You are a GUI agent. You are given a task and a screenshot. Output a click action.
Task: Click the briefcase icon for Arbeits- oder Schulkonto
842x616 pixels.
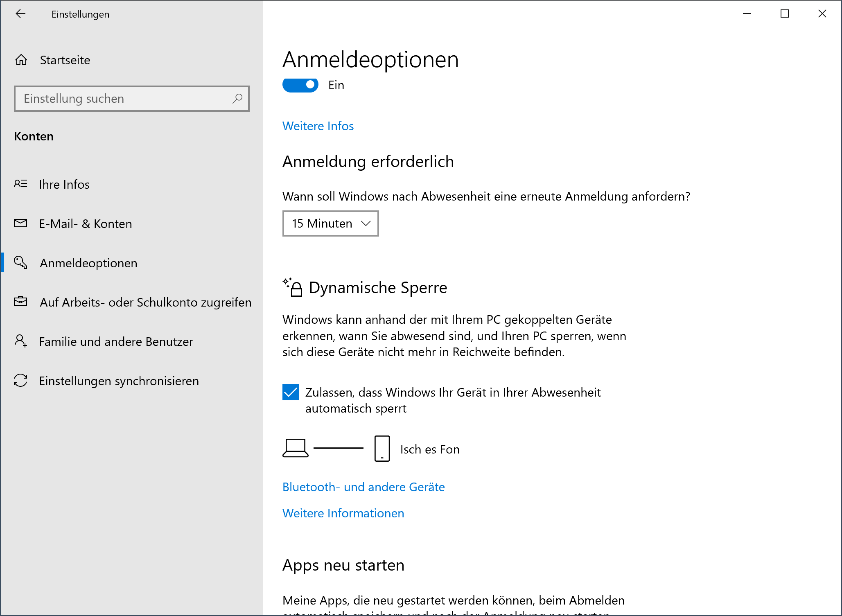point(20,302)
